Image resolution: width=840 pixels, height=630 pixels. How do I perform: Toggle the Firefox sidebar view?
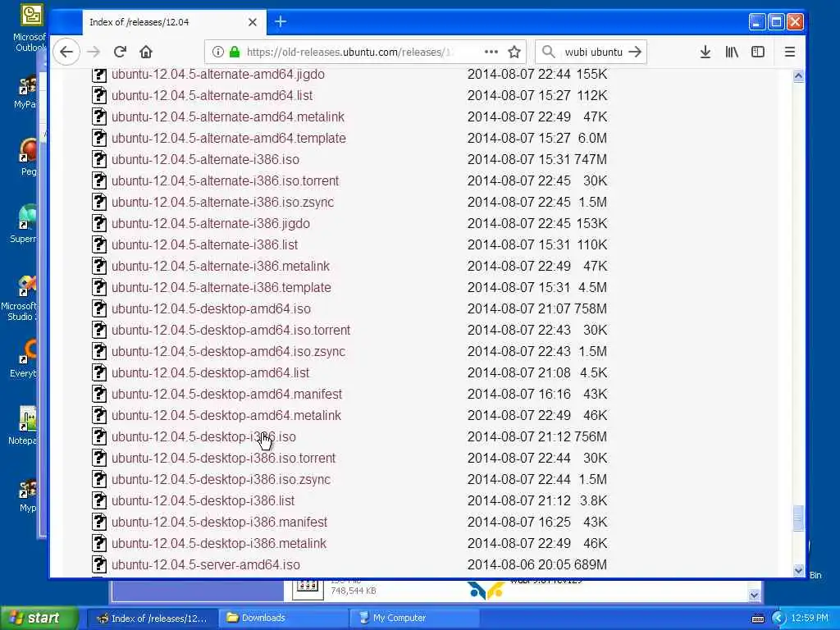click(x=757, y=52)
